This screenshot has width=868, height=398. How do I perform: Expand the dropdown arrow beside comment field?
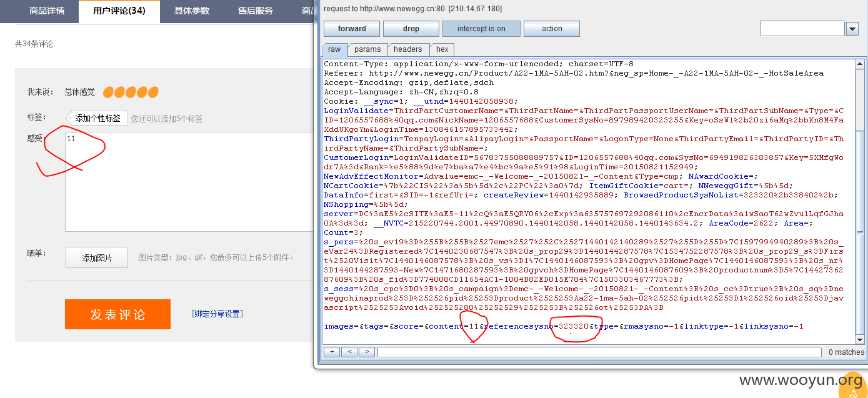pos(852,29)
